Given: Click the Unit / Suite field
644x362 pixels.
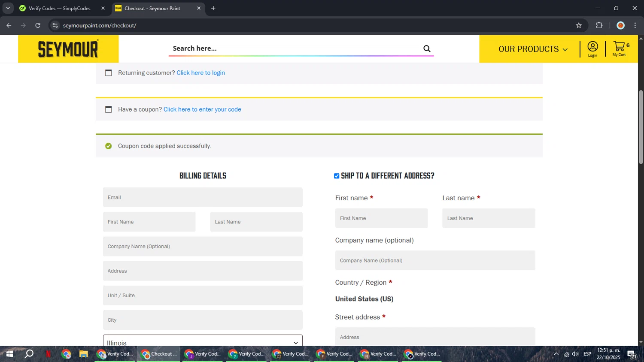Looking at the screenshot, I should [x=203, y=296].
